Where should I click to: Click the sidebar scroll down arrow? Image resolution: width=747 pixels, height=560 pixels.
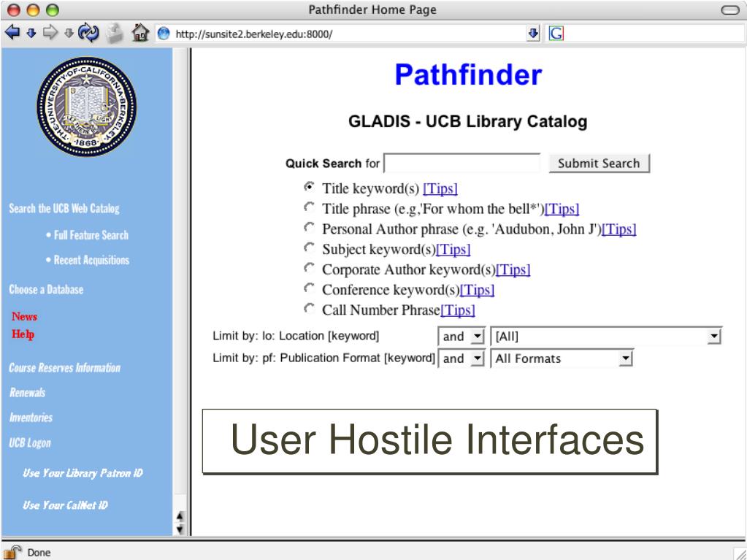coord(180,529)
